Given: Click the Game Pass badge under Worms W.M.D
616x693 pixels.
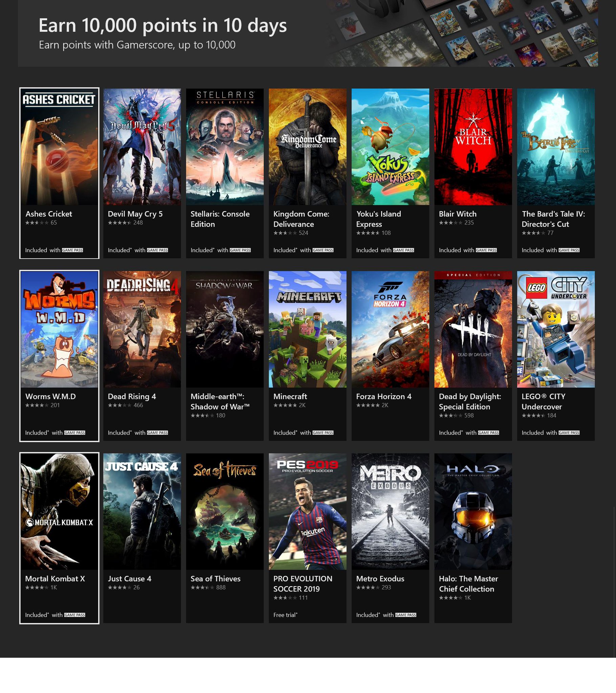Looking at the screenshot, I should [74, 432].
